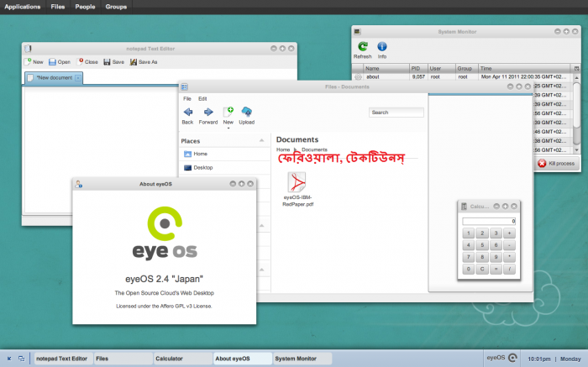The height and width of the screenshot is (367, 588).
Task: Click the Files window title icon
Action: [184, 87]
